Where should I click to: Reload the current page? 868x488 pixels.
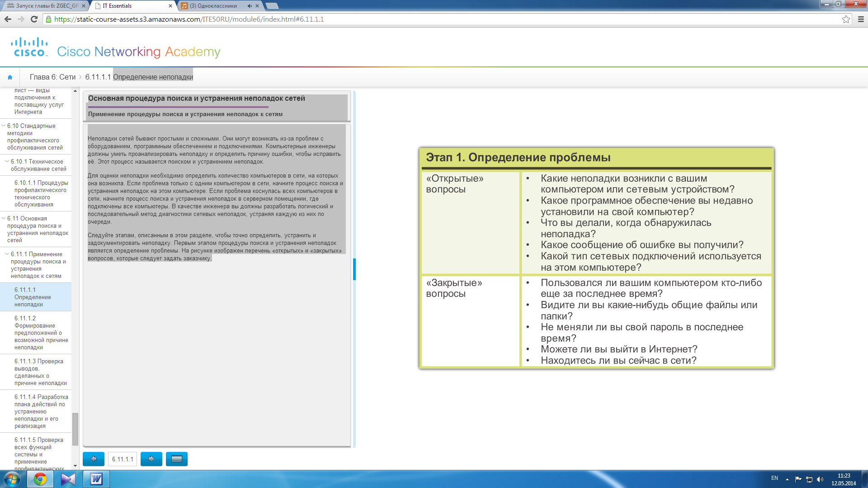(34, 19)
